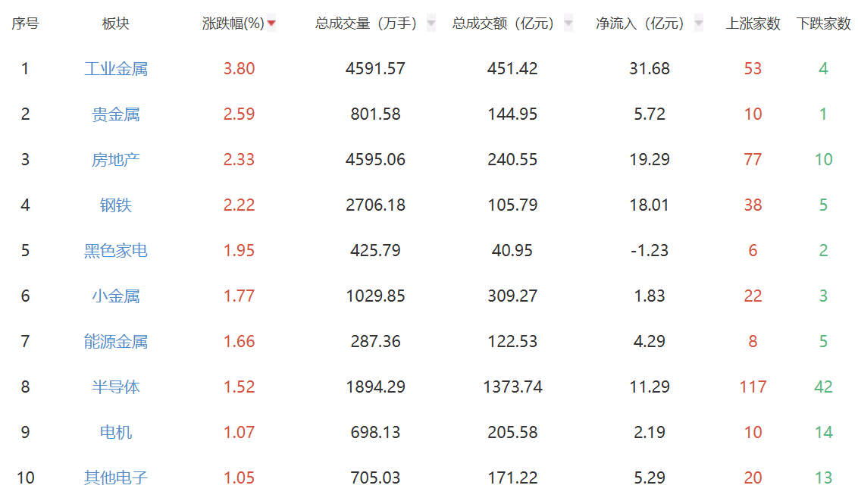This screenshot has height=504, width=858.
Task: Open the 能源金属 sector link
Action: click(116, 342)
